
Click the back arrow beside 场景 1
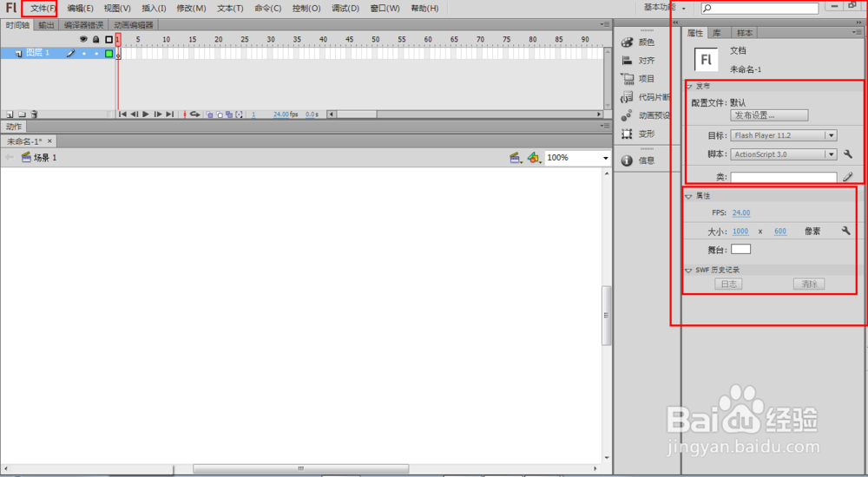tap(10, 158)
